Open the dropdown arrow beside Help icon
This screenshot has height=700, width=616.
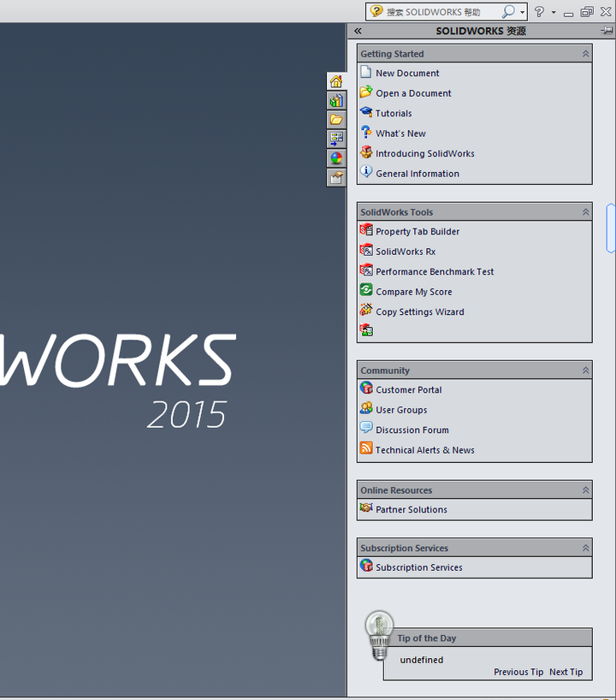coord(554,13)
